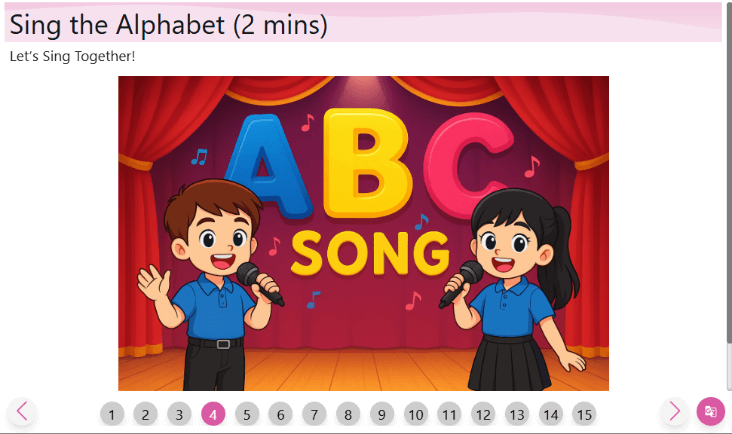This screenshot has height=434, width=732.
Task: Jump to slide 2
Action: [x=145, y=414]
